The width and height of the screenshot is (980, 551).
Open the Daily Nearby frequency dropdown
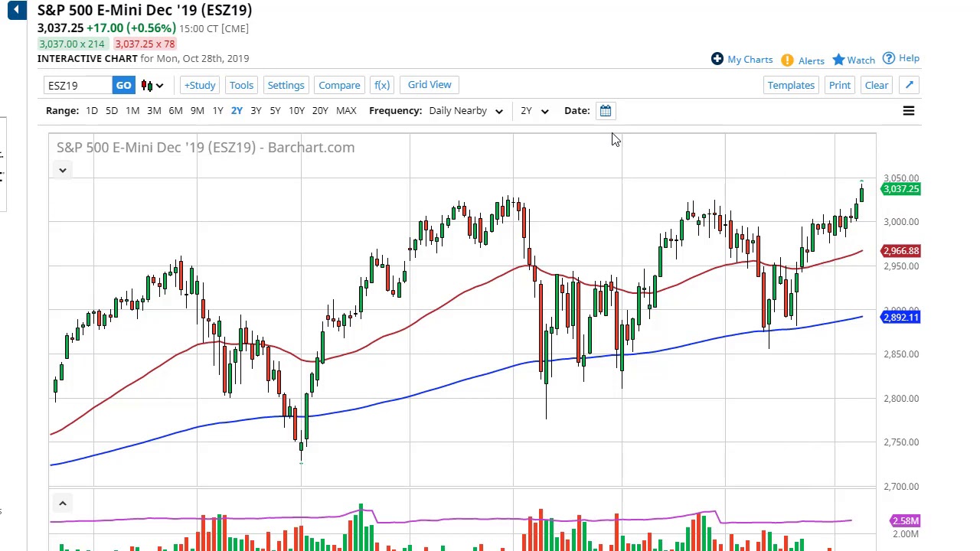[x=465, y=111]
